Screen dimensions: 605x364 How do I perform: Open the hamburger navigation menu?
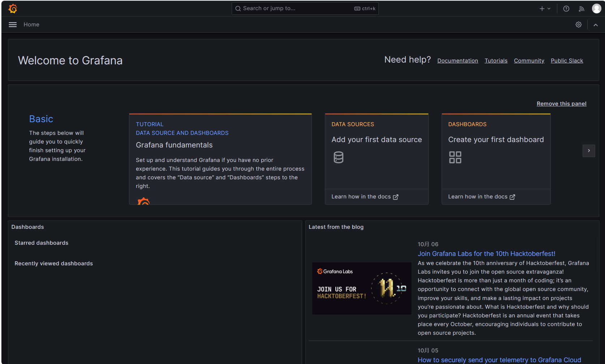coord(13,25)
